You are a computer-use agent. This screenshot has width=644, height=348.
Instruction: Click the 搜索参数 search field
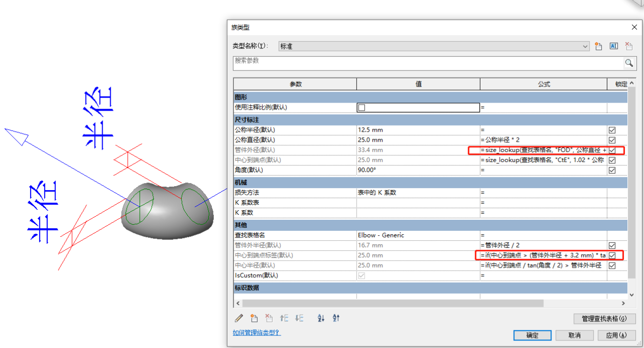tap(428, 63)
